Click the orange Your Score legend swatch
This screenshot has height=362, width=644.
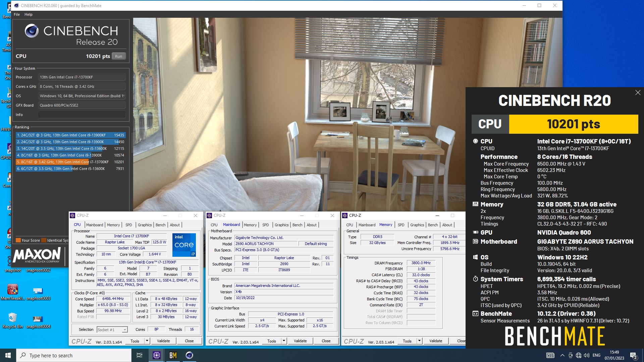pos(18,240)
